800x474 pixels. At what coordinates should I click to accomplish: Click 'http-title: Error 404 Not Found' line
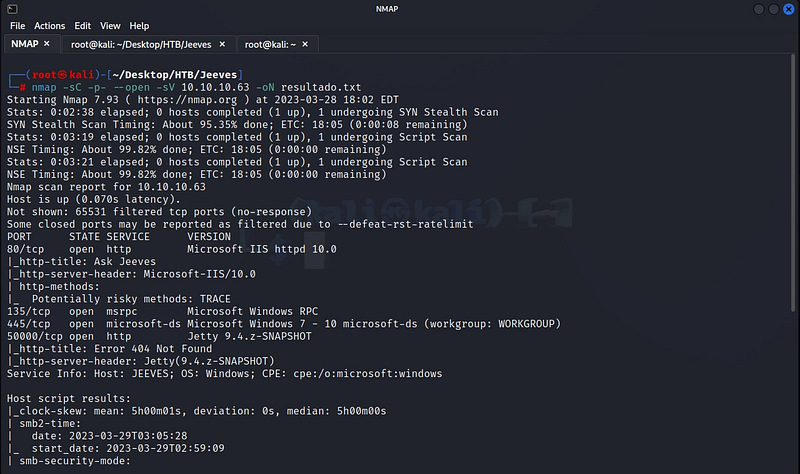[x=109, y=348]
